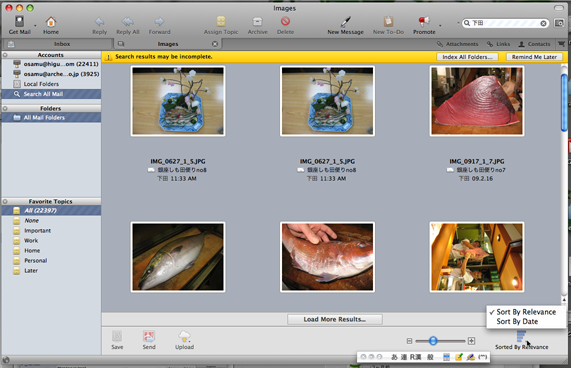Click the Archive toolbar icon

(257, 22)
